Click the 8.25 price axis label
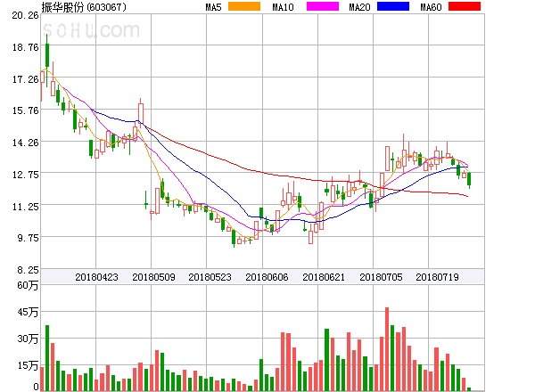535x392 pixels. [28, 270]
